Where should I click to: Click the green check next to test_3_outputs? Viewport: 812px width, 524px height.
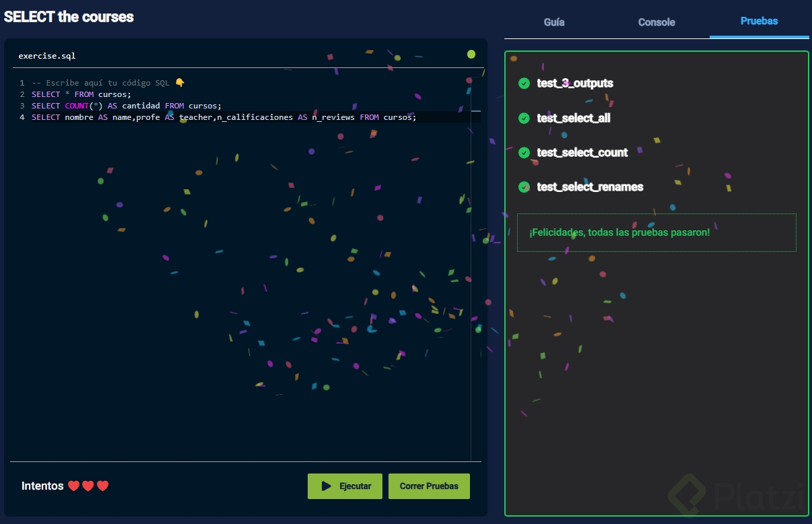(524, 84)
